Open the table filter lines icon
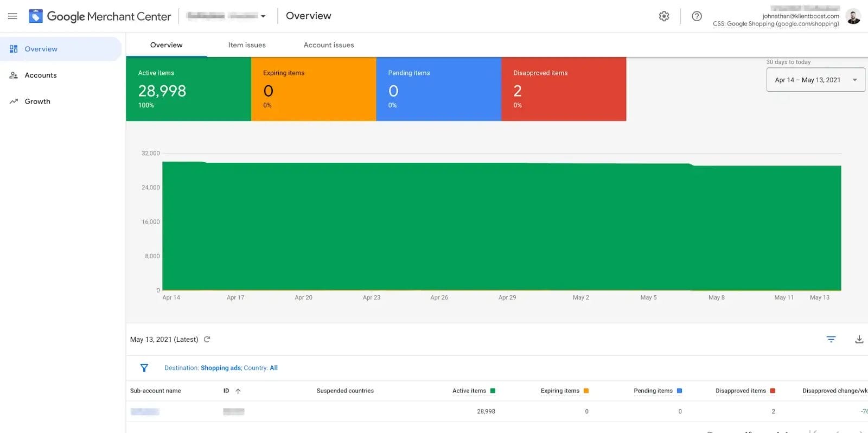 (x=831, y=340)
